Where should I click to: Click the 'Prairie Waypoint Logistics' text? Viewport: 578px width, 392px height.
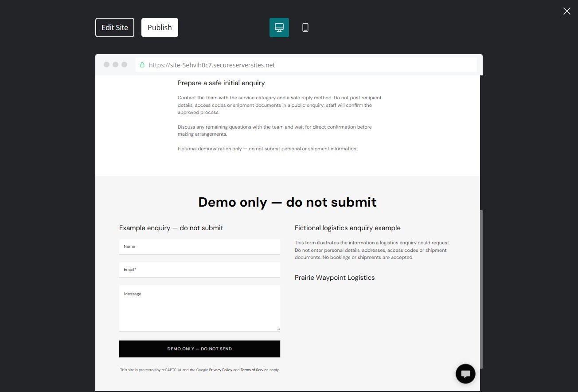pyautogui.click(x=335, y=278)
